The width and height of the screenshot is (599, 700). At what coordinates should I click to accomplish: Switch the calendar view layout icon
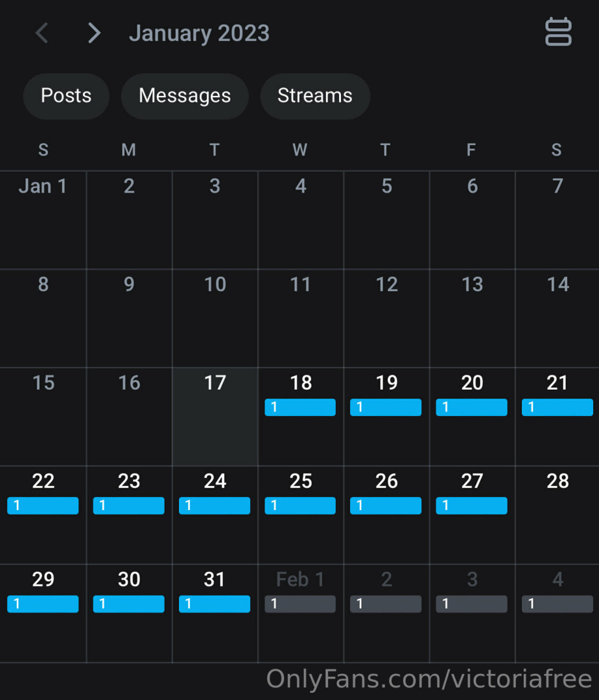558,32
